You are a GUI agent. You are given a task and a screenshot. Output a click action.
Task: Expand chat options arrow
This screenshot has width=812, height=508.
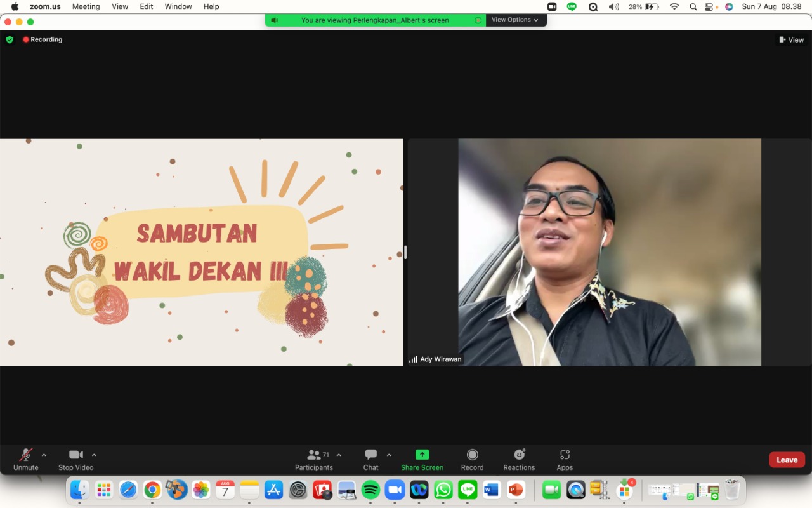pos(389,455)
